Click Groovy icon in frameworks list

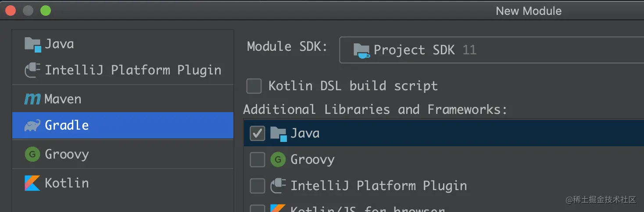coord(278,159)
